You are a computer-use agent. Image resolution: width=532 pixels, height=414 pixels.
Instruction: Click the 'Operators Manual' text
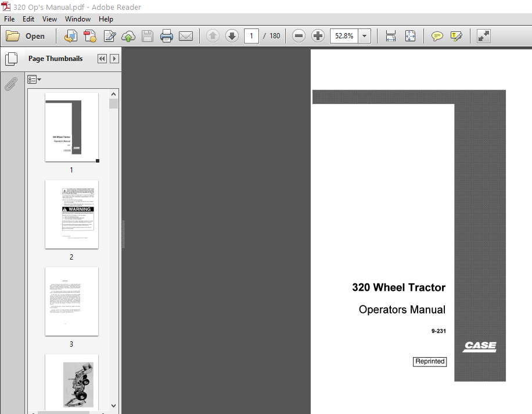pos(402,309)
